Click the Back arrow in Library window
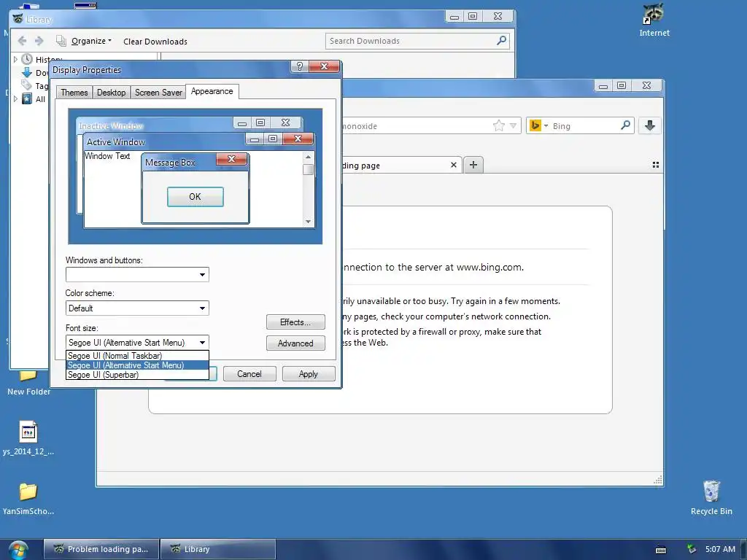747x560 pixels. (22, 41)
